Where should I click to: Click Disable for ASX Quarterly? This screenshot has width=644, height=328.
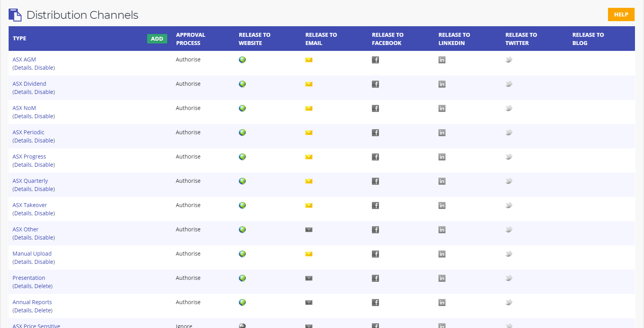(x=43, y=189)
